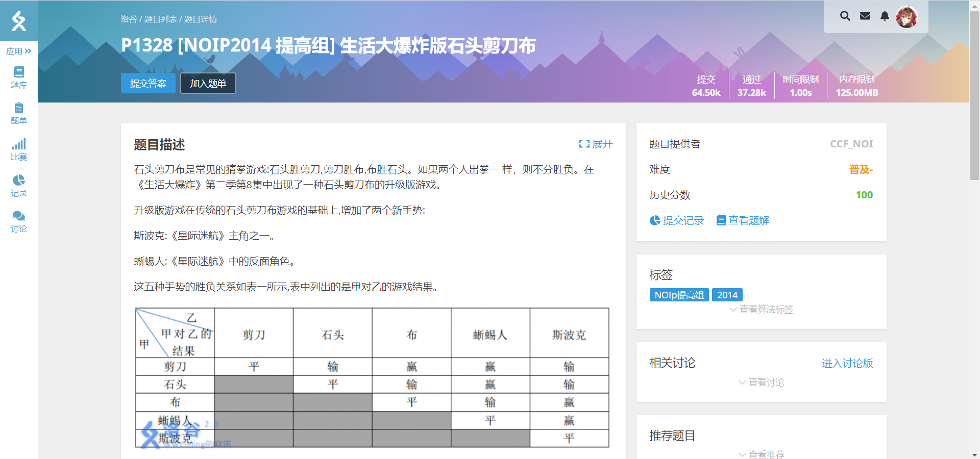Open the private message envelope icon

(865, 16)
